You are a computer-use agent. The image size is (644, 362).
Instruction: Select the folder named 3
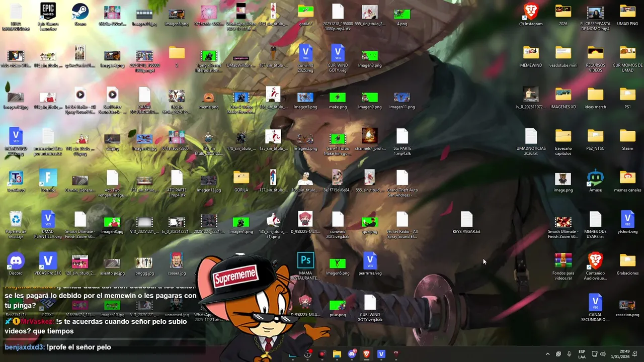pyautogui.click(x=177, y=56)
